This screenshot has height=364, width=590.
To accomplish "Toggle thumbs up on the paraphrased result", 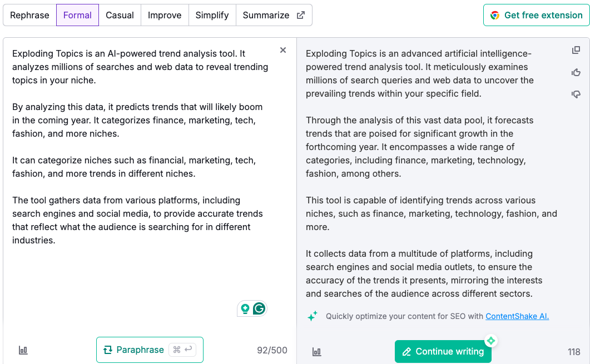I will [x=576, y=72].
